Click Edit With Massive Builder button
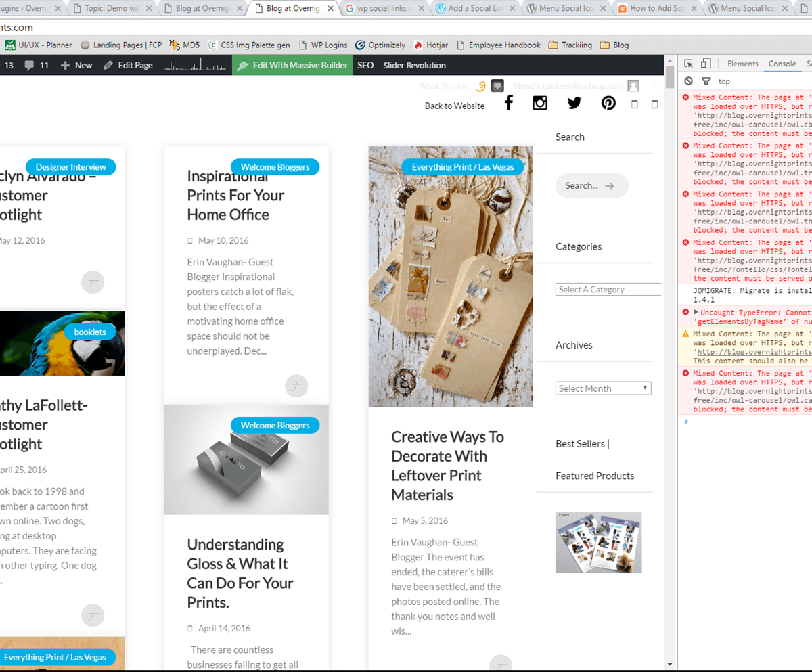Screen dimensions: 812x672 (x=292, y=66)
